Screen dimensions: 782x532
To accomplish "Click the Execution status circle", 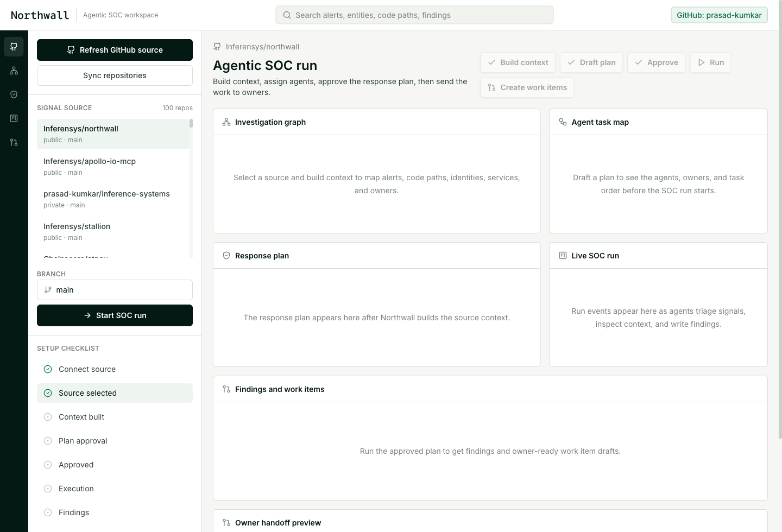I will click(x=48, y=489).
